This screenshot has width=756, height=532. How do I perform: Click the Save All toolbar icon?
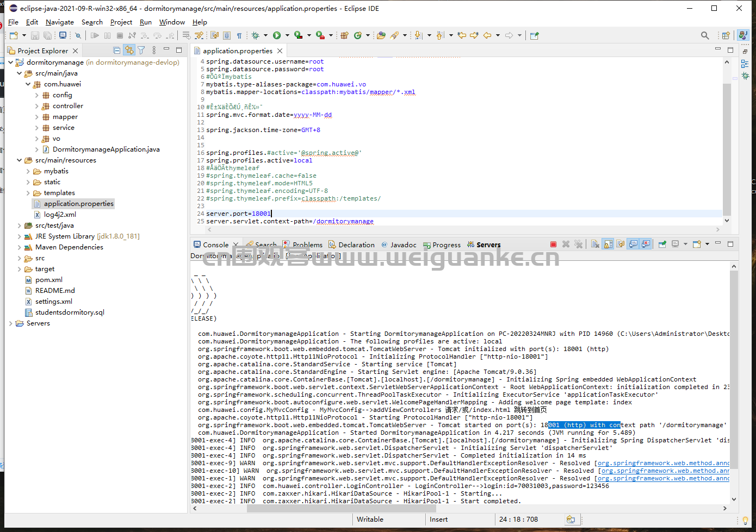[47, 35]
